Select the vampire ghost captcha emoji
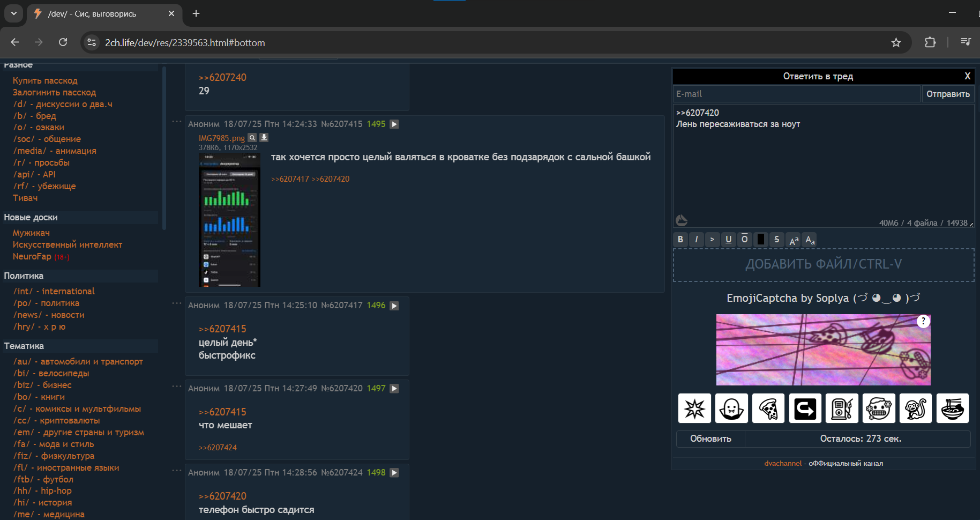This screenshot has width=980, height=520. coord(731,408)
